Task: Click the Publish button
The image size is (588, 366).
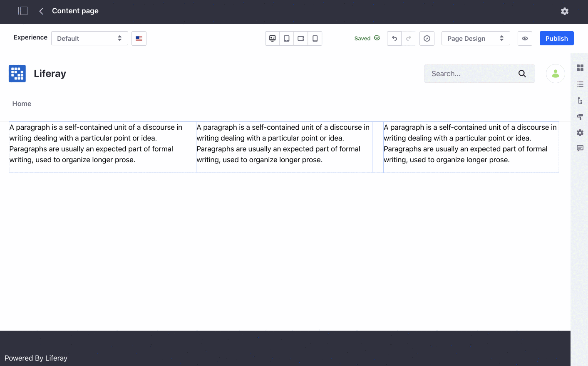Action: (x=556, y=38)
